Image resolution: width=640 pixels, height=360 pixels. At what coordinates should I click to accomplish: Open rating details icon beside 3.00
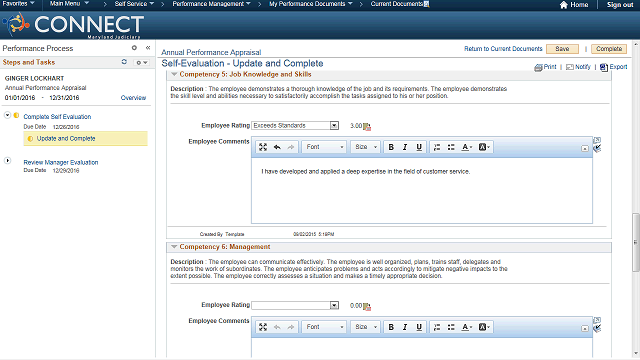tap(367, 126)
